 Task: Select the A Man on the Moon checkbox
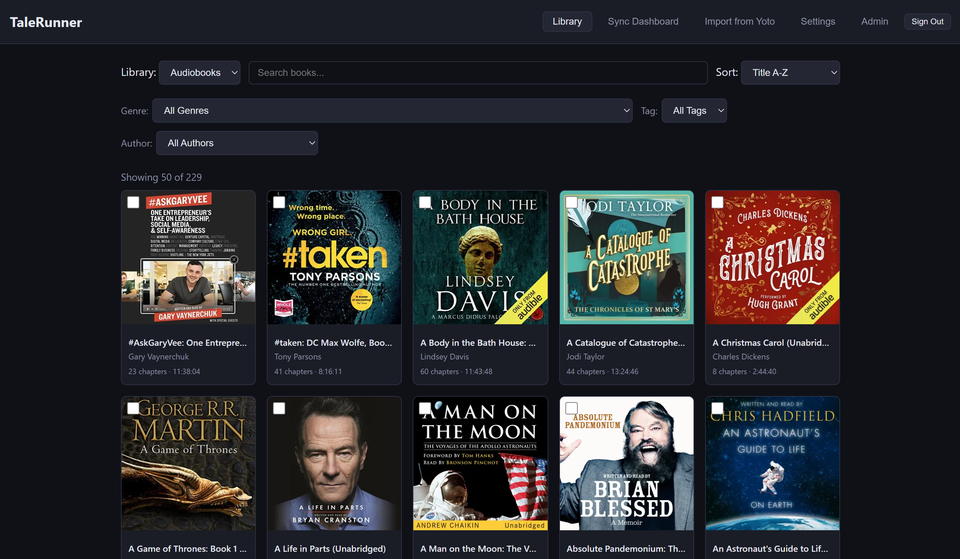pos(425,408)
